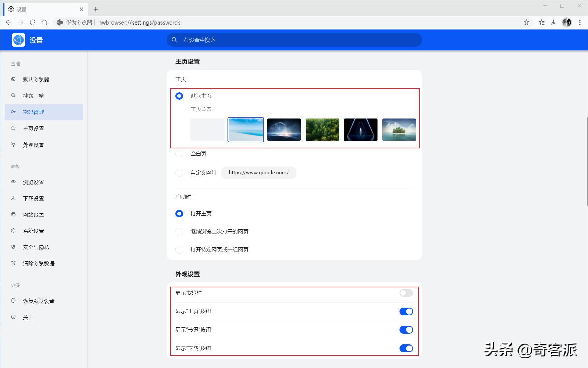Disable the 显示"下载"按钮 toggle
588x368 pixels.
click(406, 348)
